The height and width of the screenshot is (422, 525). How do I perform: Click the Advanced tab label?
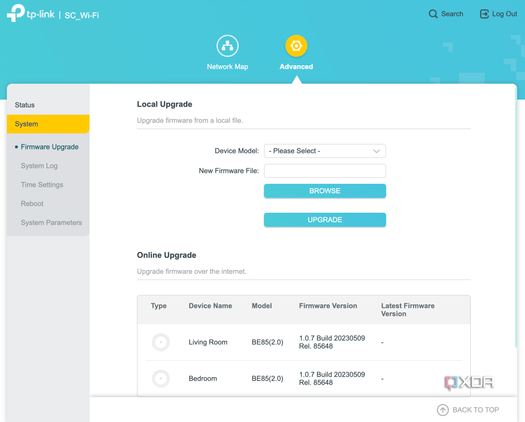click(x=296, y=67)
